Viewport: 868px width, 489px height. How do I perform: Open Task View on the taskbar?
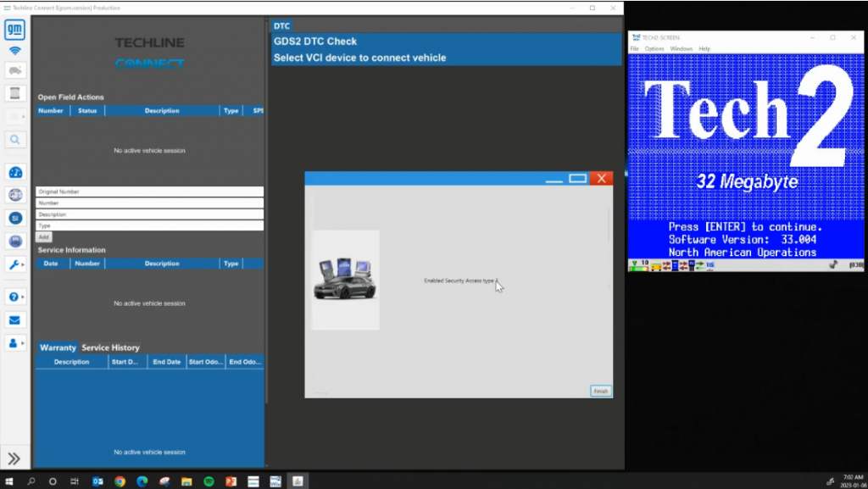pos(75,481)
